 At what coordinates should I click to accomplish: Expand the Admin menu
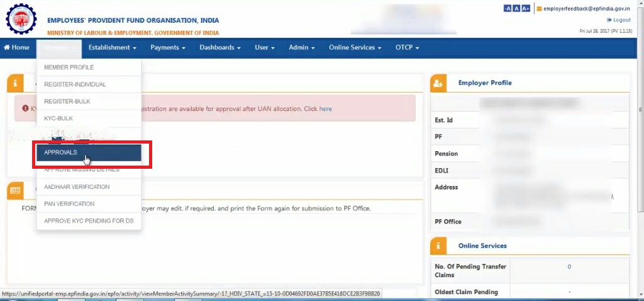point(301,48)
